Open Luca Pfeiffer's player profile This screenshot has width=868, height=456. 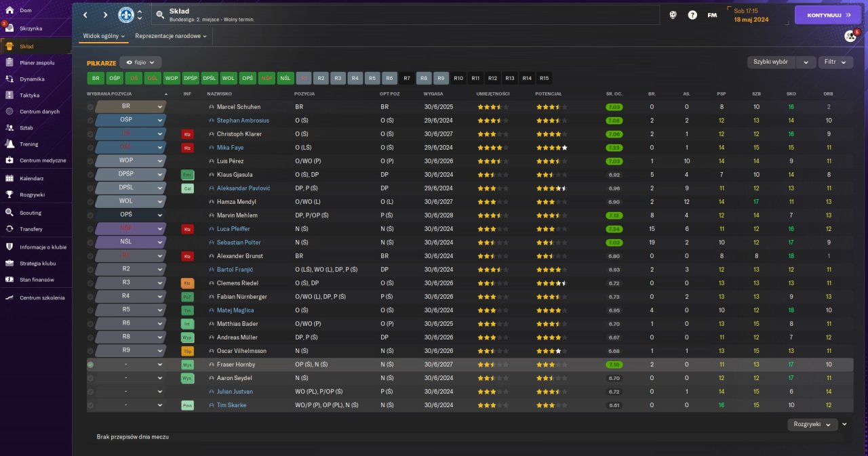[x=234, y=229]
